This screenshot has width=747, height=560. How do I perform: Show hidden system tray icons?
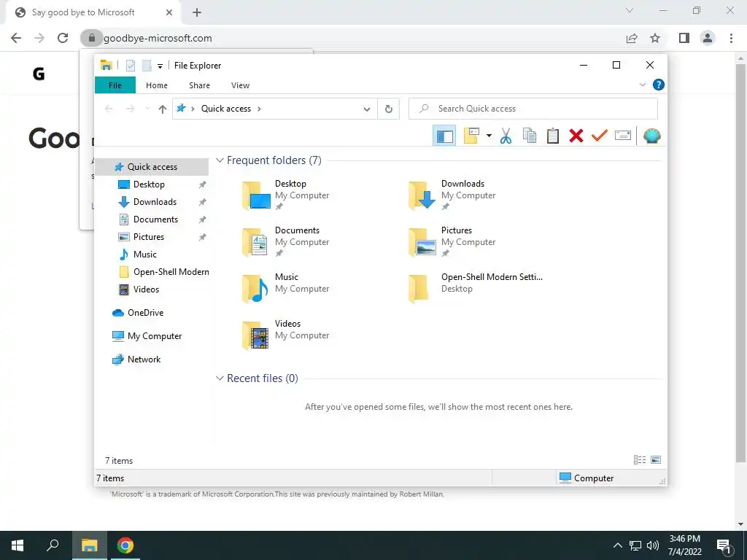(x=617, y=545)
